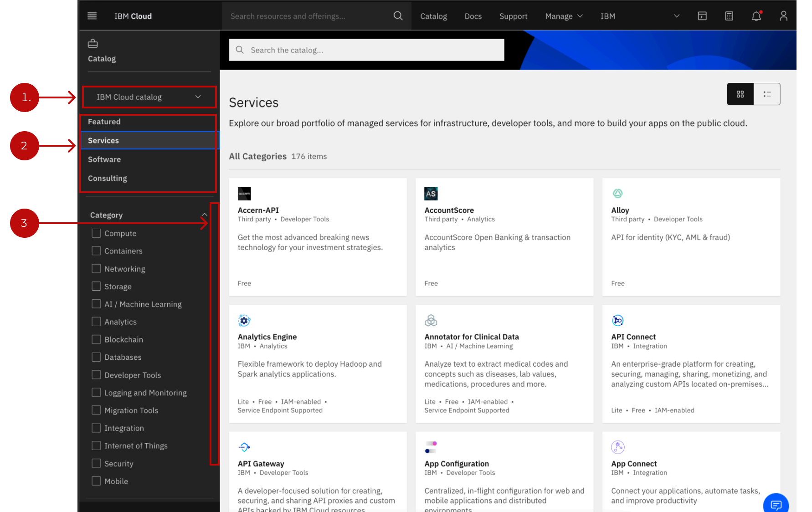Open the Accern-API service title
The height and width of the screenshot is (512, 812).
click(x=258, y=210)
